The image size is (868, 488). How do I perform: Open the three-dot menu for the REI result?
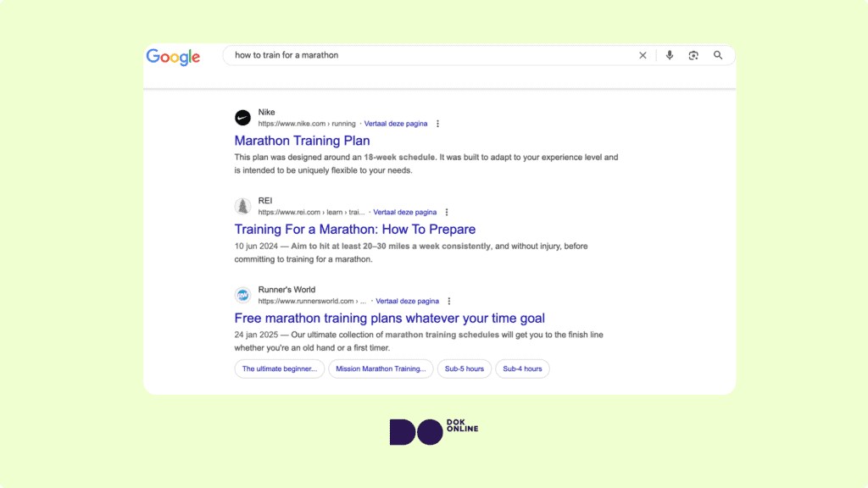pyautogui.click(x=447, y=213)
